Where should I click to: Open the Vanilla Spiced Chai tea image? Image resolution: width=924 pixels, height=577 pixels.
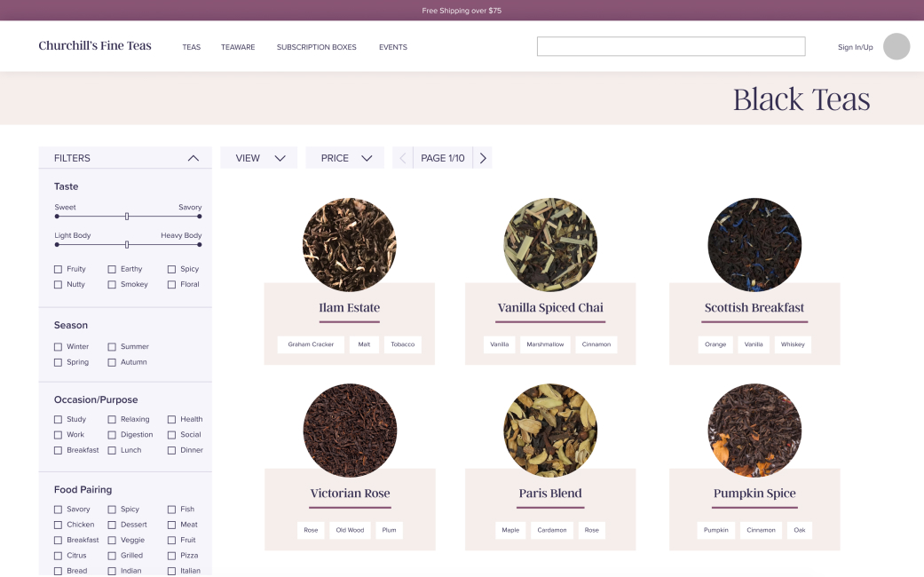[550, 245]
